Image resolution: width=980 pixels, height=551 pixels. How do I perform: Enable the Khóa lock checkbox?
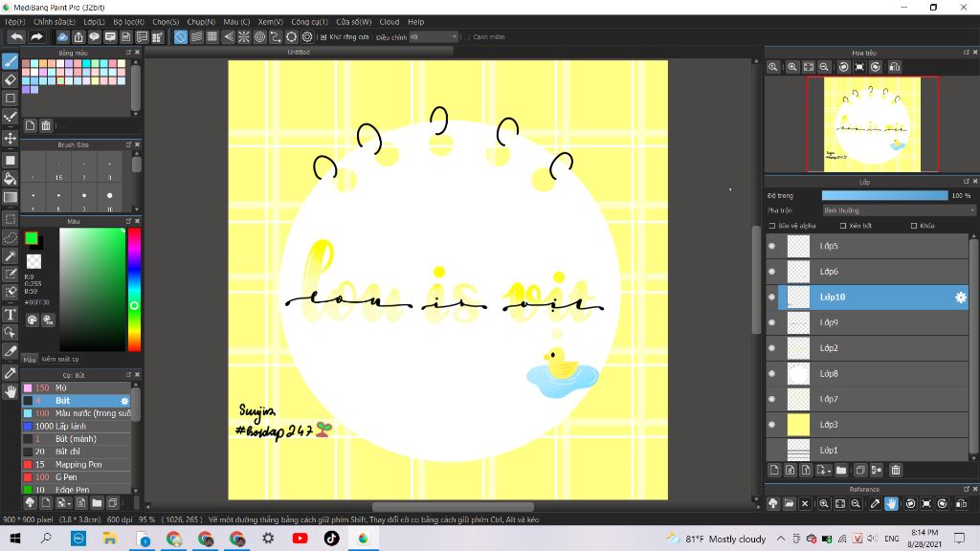[x=914, y=226]
